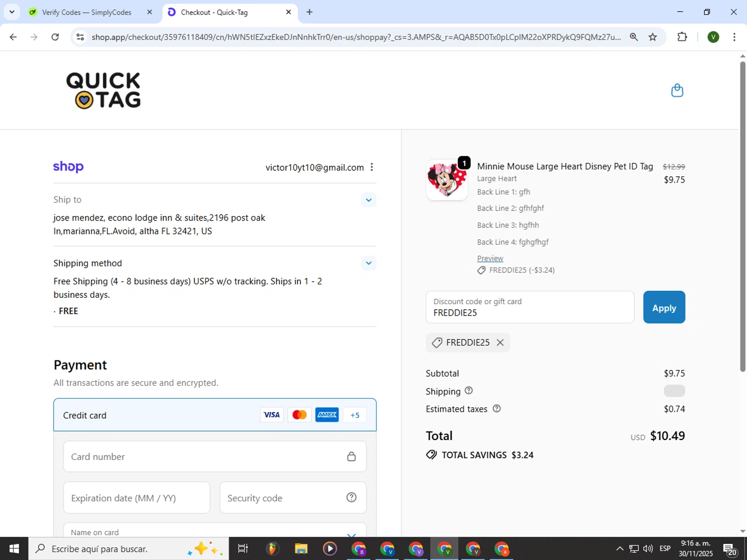Click the FREDDIE25 chip tag icon
The image size is (747, 560).
click(x=437, y=342)
